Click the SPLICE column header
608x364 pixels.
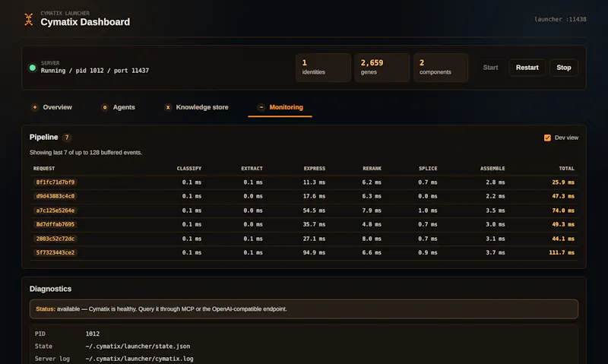[428, 168]
